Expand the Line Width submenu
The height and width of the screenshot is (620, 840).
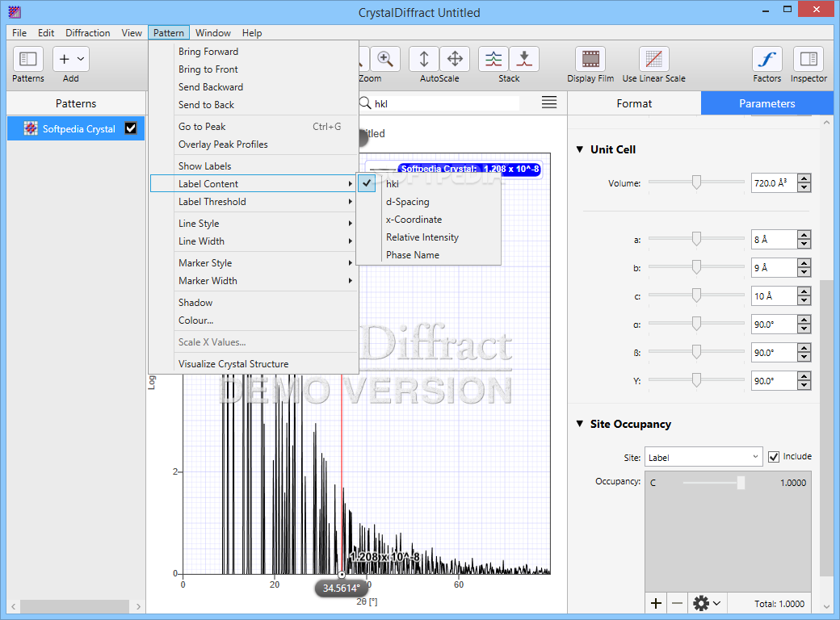tap(254, 241)
